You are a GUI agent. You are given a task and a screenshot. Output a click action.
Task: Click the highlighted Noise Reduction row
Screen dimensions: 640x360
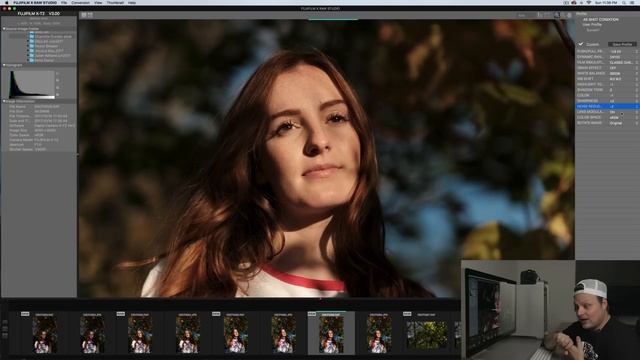coord(607,107)
